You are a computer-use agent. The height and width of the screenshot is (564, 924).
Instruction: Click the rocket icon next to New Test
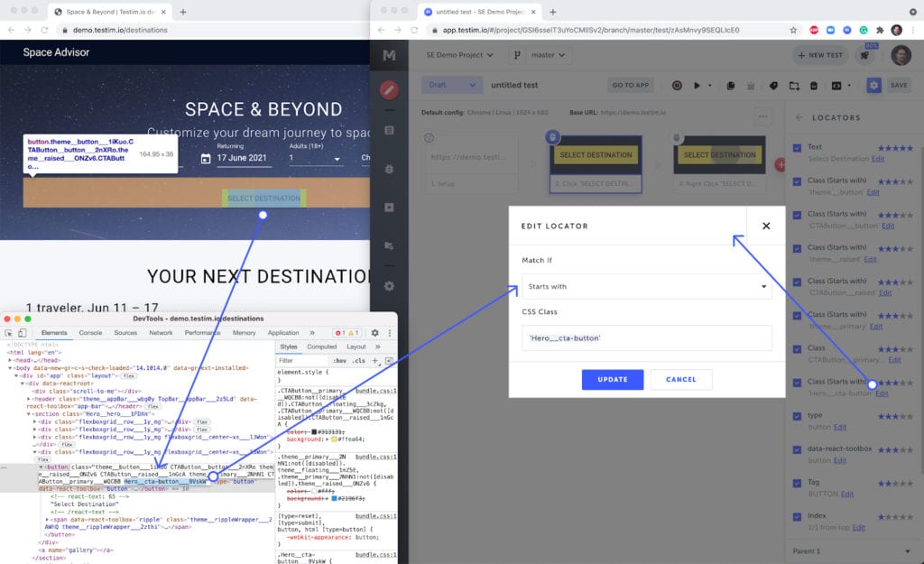[x=864, y=55]
